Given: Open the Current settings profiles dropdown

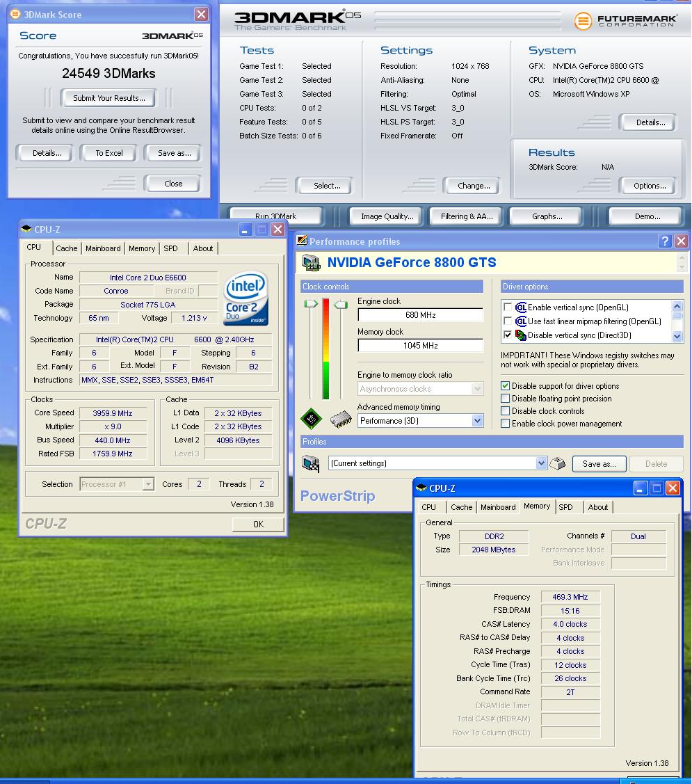Looking at the screenshot, I should 541,463.
